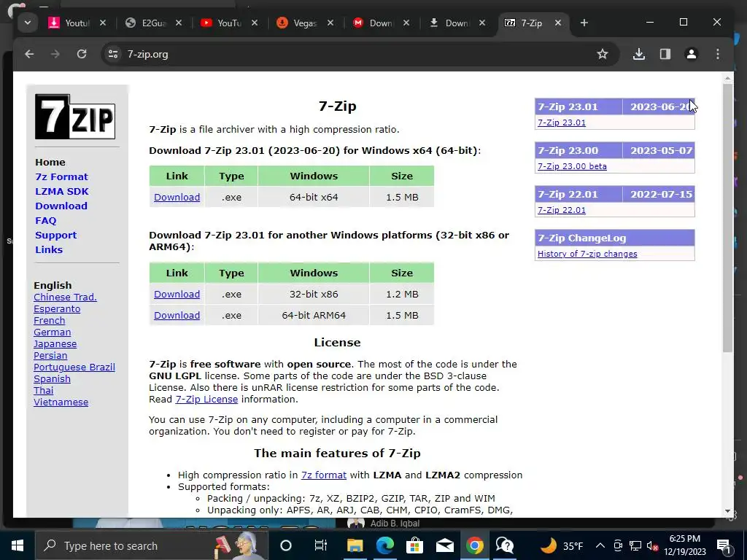Click the Chrome icon in taskbar

pos(474,545)
